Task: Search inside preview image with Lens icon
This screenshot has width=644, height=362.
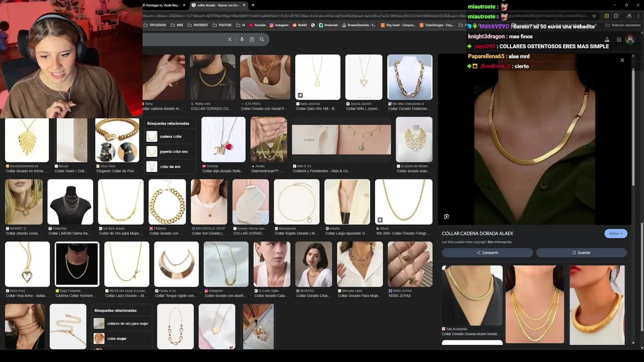Action: [x=446, y=217]
